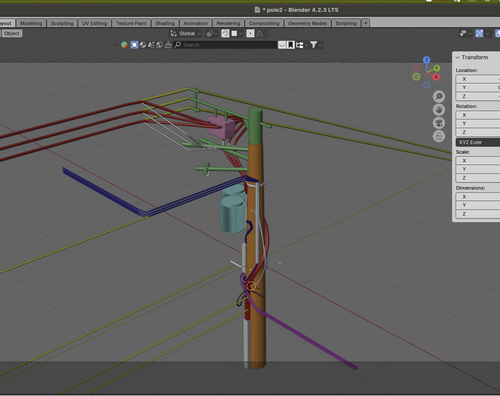Select the pink junction box object

(x=221, y=127)
